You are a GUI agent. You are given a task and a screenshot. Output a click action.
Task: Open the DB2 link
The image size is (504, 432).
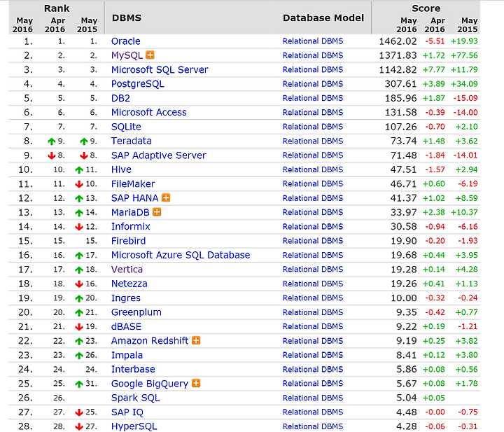click(120, 98)
